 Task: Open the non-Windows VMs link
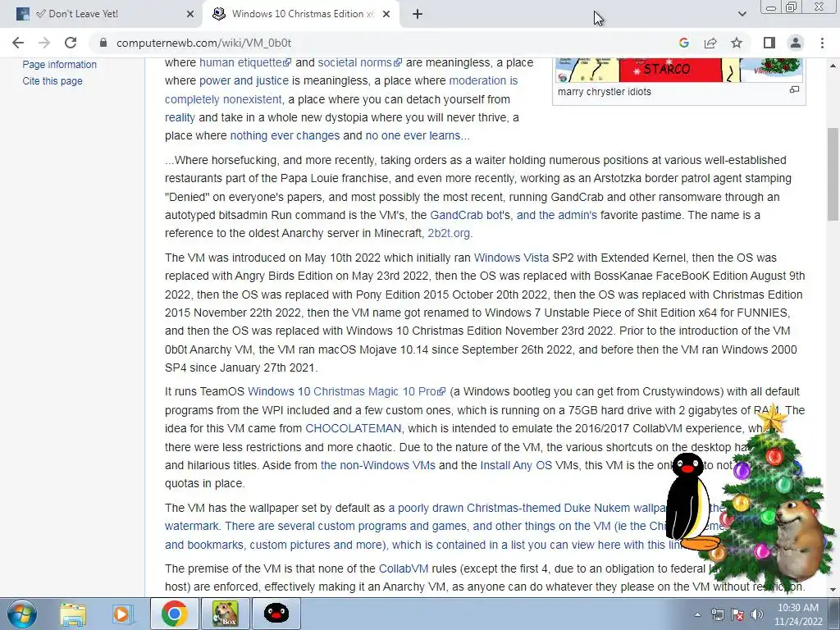[x=377, y=465]
